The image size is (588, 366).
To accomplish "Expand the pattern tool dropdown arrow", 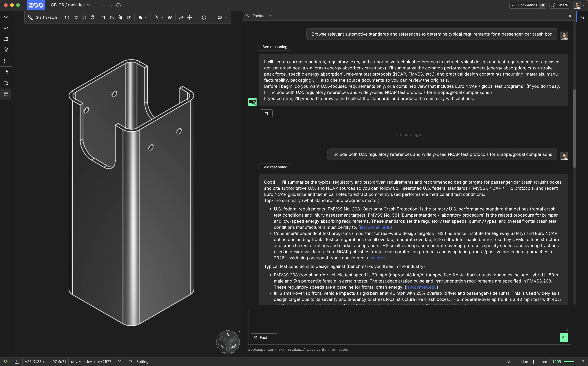I will (209, 17).
